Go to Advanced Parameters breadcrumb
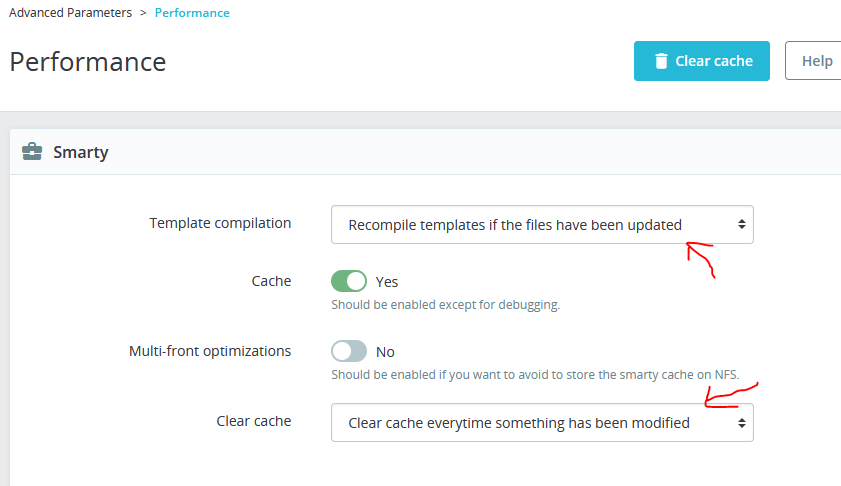Image resolution: width=841 pixels, height=486 pixels. 70,13
